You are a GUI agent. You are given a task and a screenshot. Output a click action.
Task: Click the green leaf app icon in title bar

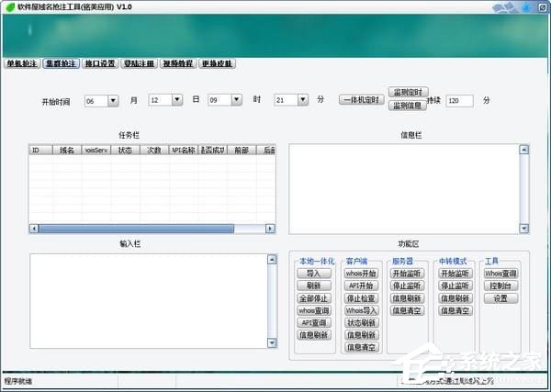tap(8, 6)
